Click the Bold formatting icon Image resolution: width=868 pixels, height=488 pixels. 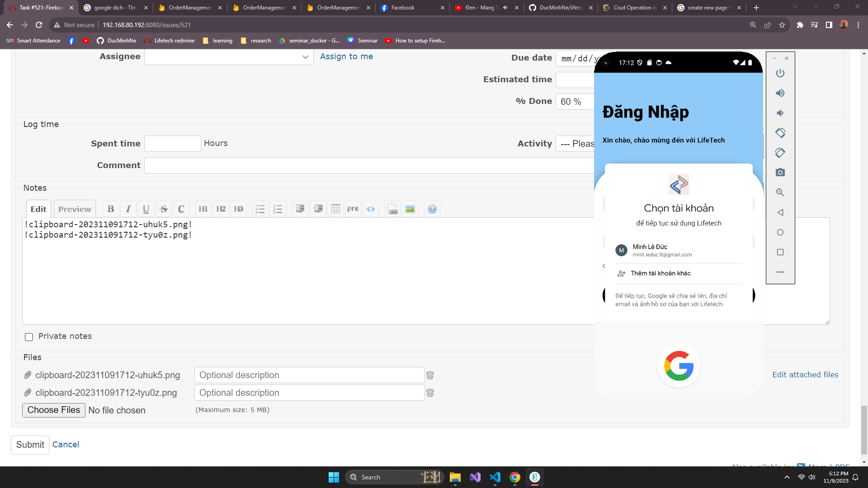point(111,209)
